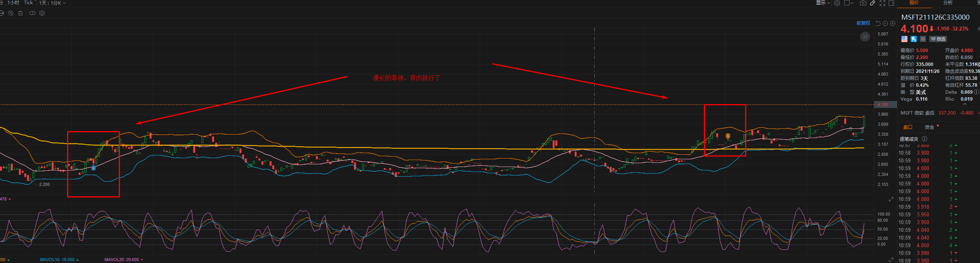
Task: Open the MAVOL20 indicator dropdown arrow
Action: click(142, 260)
